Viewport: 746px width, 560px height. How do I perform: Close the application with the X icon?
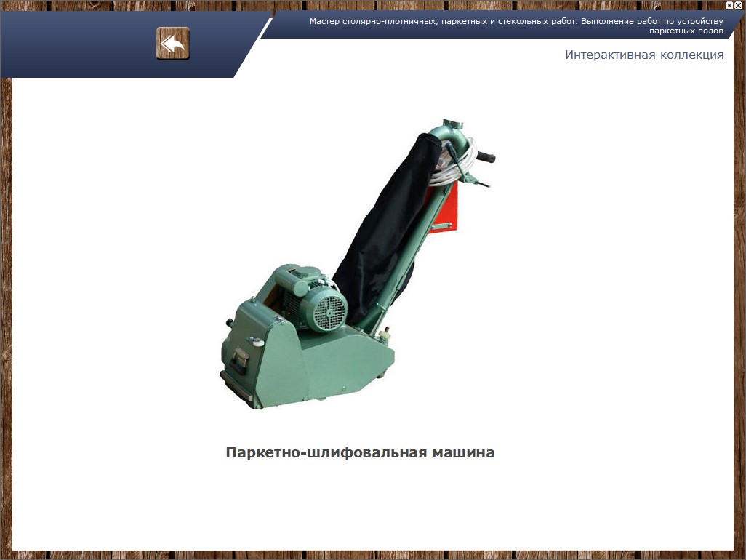[x=738, y=4]
